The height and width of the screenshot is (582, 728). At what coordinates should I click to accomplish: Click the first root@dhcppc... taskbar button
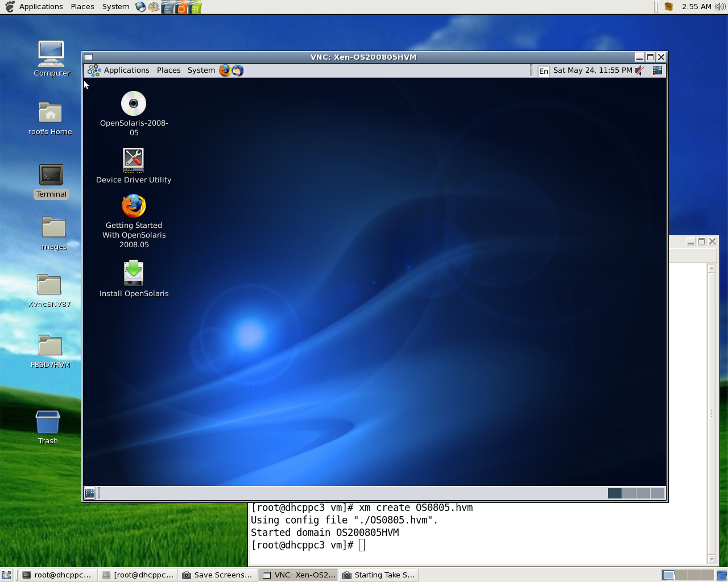click(x=57, y=575)
